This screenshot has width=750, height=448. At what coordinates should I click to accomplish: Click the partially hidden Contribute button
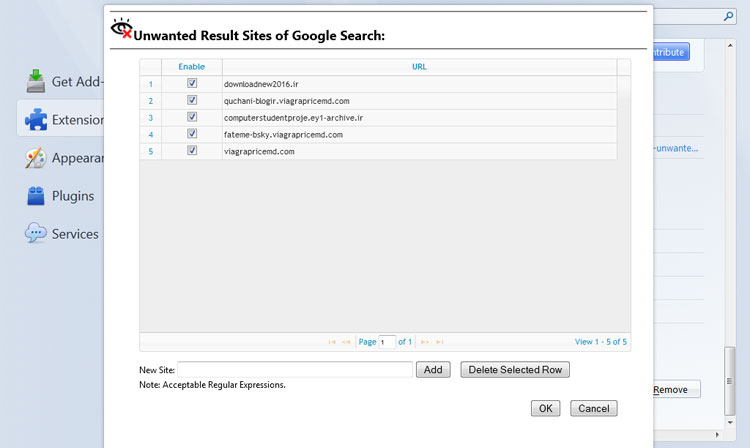671,52
